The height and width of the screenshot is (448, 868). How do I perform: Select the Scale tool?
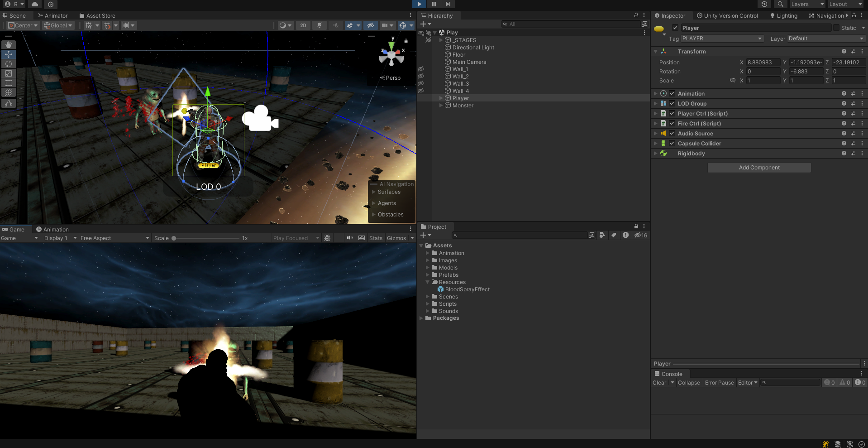tap(8, 73)
